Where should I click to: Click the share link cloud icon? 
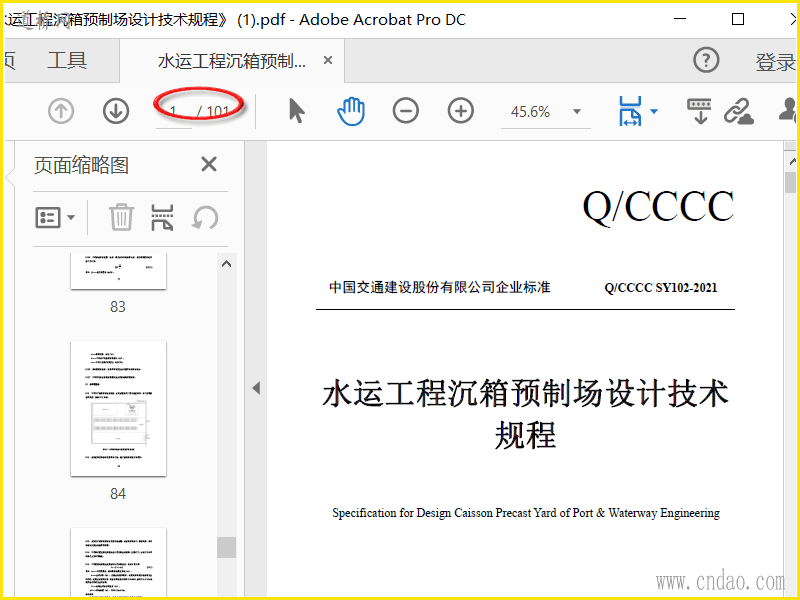click(x=739, y=111)
